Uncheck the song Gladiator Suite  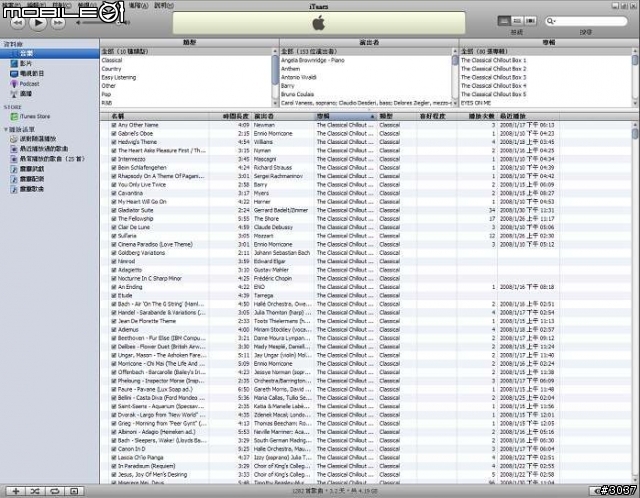(x=114, y=210)
